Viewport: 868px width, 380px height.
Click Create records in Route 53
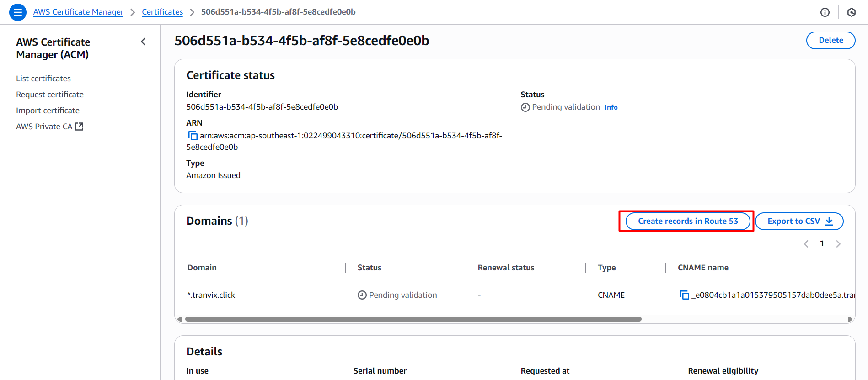click(687, 221)
